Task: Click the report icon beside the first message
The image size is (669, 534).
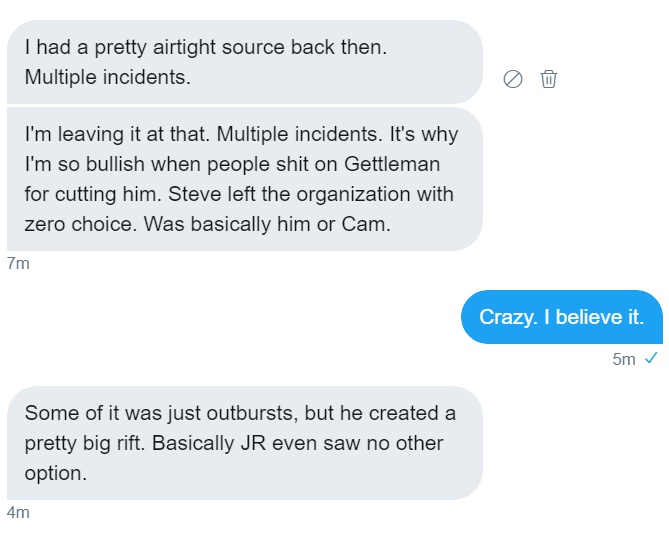Action: pyautogui.click(x=513, y=79)
